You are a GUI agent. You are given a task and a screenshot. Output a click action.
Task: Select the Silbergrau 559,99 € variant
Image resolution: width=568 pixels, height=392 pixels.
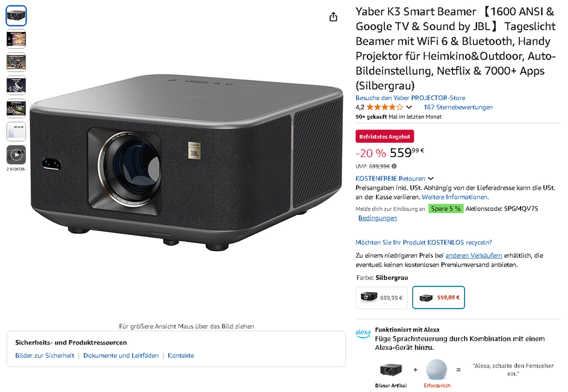click(x=438, y=298)
